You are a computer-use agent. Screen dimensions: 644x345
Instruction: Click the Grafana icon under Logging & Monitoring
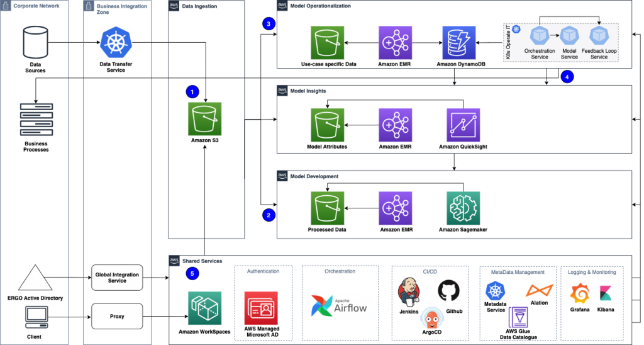pyautogui.click(x=579, y=293)
